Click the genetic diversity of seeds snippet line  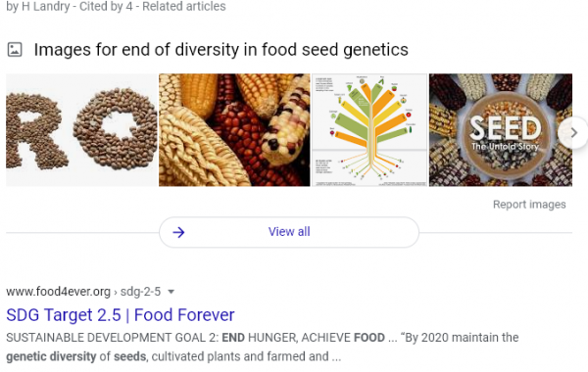coord(173,356)
